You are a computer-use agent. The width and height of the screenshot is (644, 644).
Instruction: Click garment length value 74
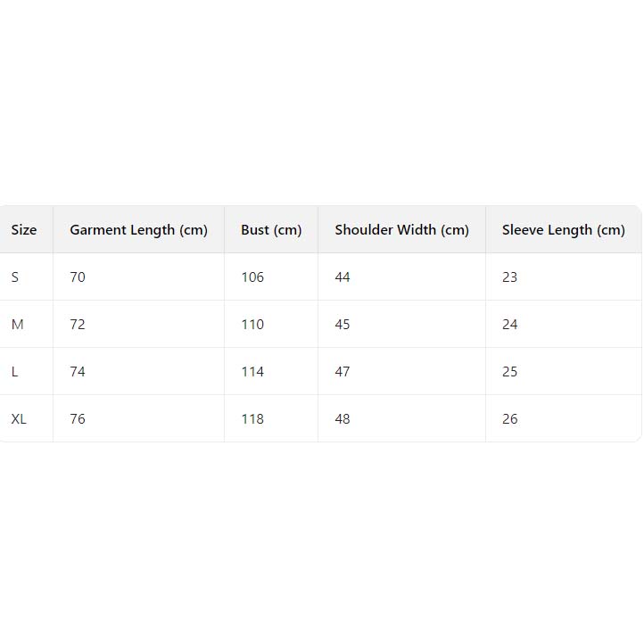tap(78, 372)
